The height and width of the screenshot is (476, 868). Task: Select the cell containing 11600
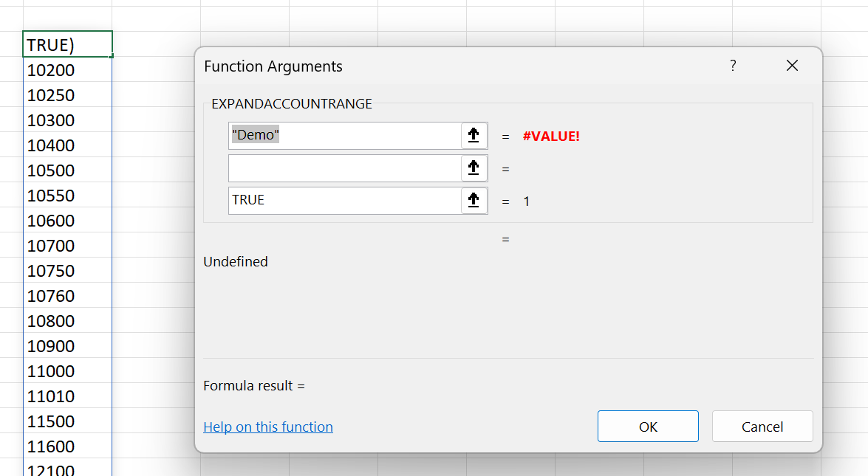click(67, 446)
